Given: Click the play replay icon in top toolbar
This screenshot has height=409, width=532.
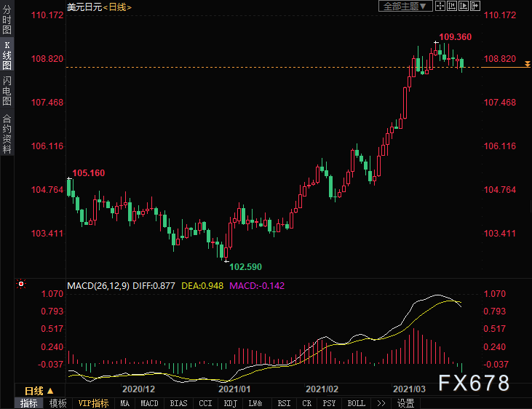Looking at the screenshot, I should click(x=464, y=6).
